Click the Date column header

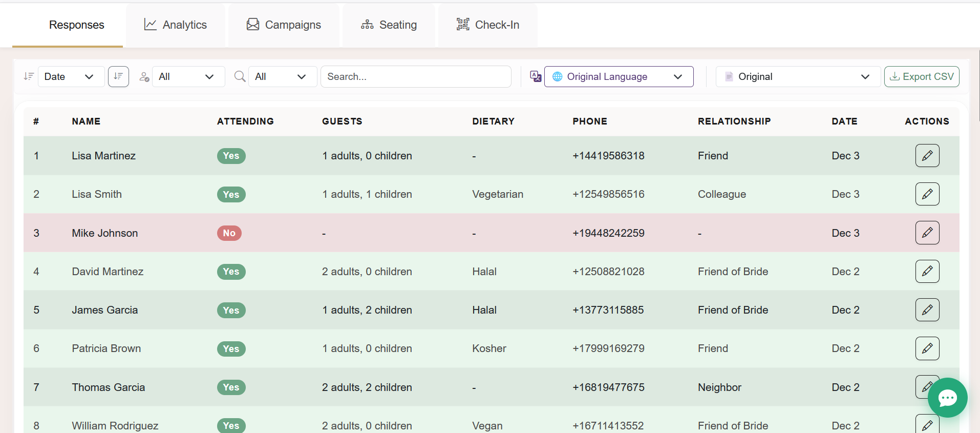click(x=844, y=121)
